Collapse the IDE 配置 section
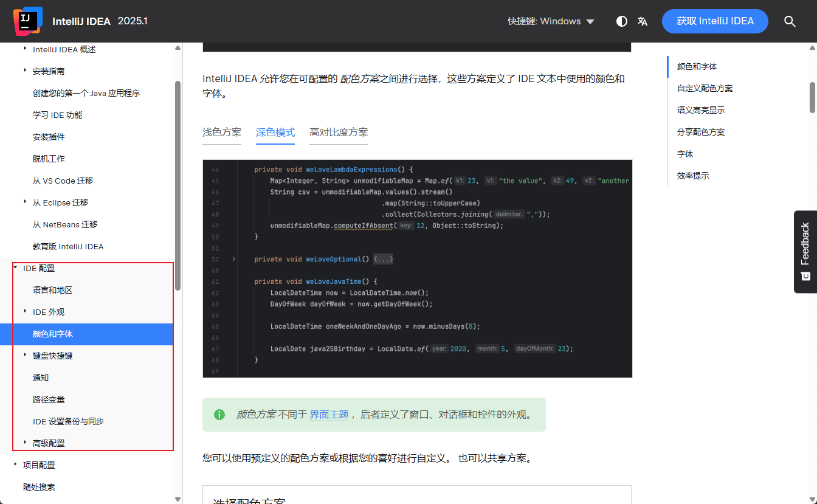 pos(15,268)
